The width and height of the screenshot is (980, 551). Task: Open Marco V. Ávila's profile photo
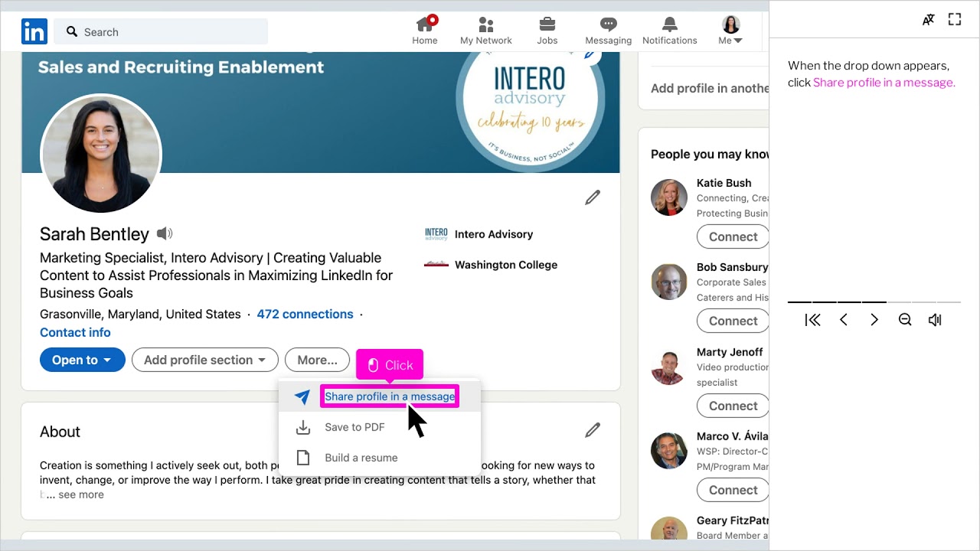(x=669, y=451)
